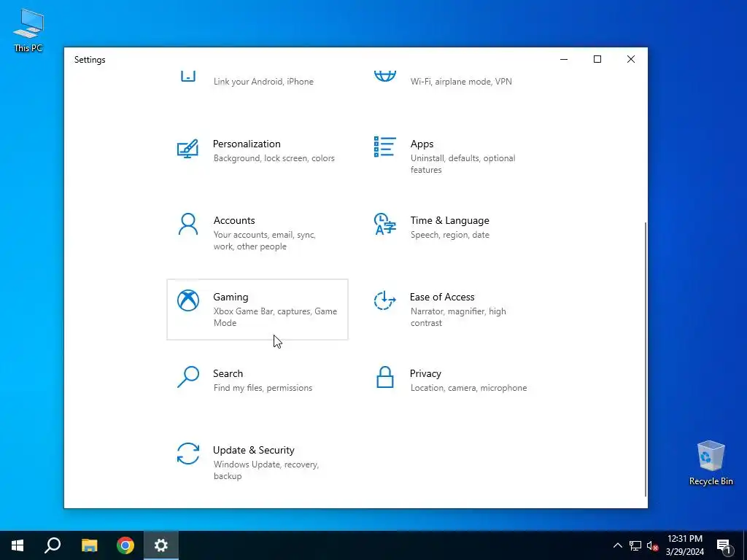Show hidden system tray icons
The image size is (747, 560).
coord(617,545)
